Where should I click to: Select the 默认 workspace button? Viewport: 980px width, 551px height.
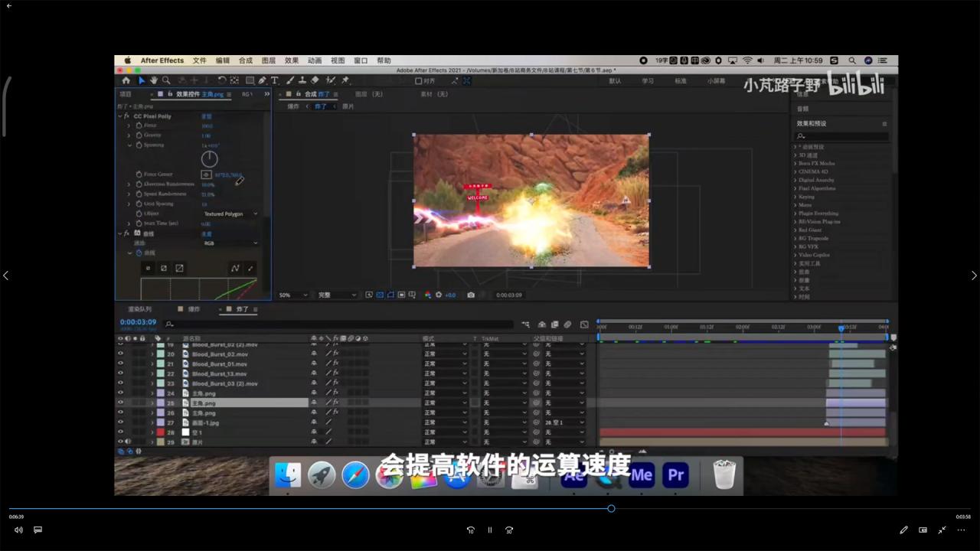click(615, 80)
